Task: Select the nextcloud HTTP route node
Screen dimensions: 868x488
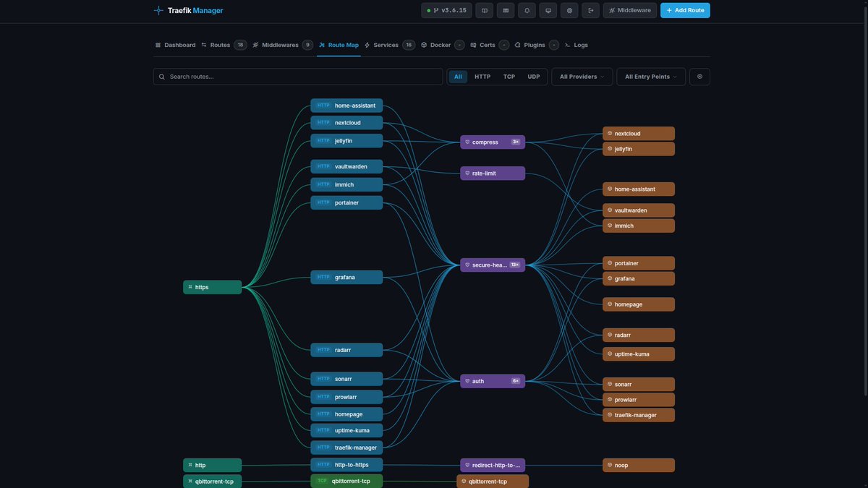Action: click(346, 123)
